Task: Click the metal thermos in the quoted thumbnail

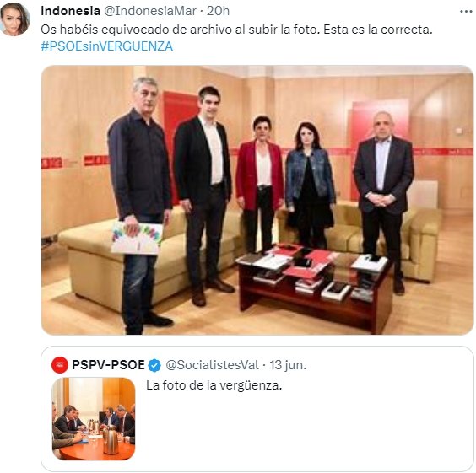Action: point(110,441)
